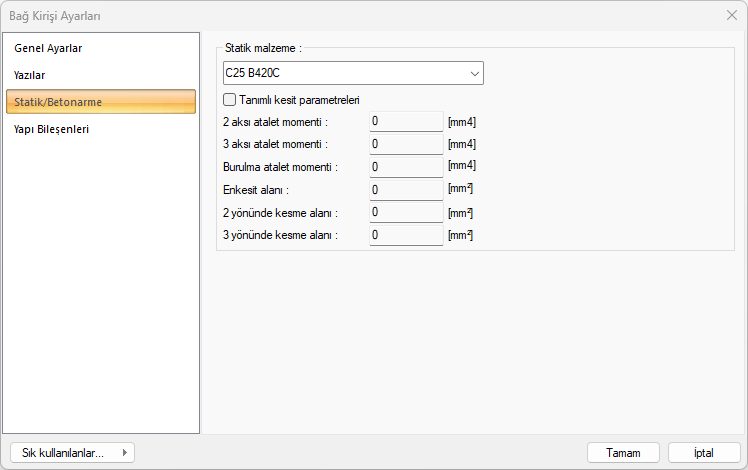This screenshot has height=470, width=748.
Task: Switch to the Yazılar section
Action: (x=30, y=75)
